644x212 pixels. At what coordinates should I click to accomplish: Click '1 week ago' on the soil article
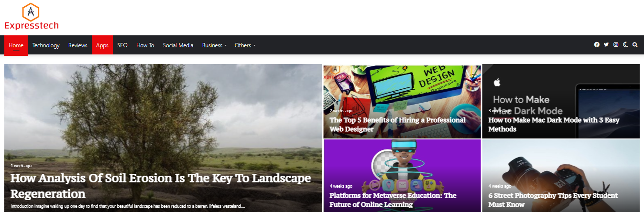click(21, 166)
